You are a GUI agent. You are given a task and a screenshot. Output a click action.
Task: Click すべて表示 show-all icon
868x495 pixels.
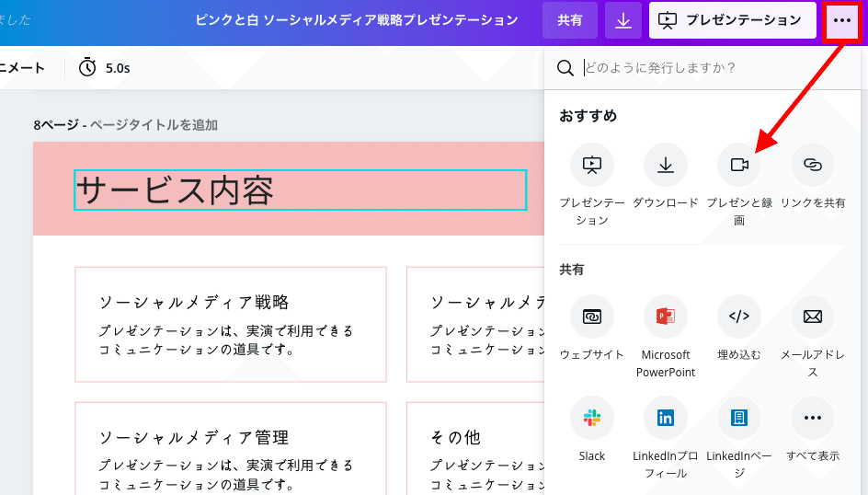coord(812,418)
